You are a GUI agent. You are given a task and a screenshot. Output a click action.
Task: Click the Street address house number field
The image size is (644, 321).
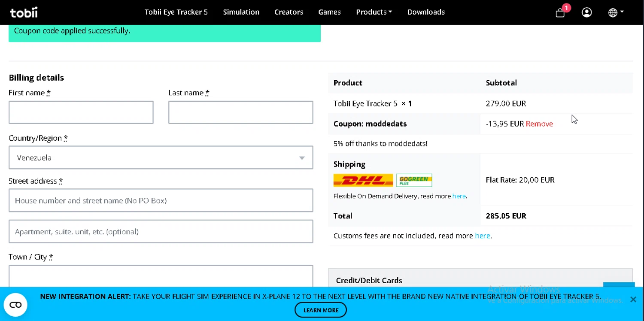click(161, 200)
